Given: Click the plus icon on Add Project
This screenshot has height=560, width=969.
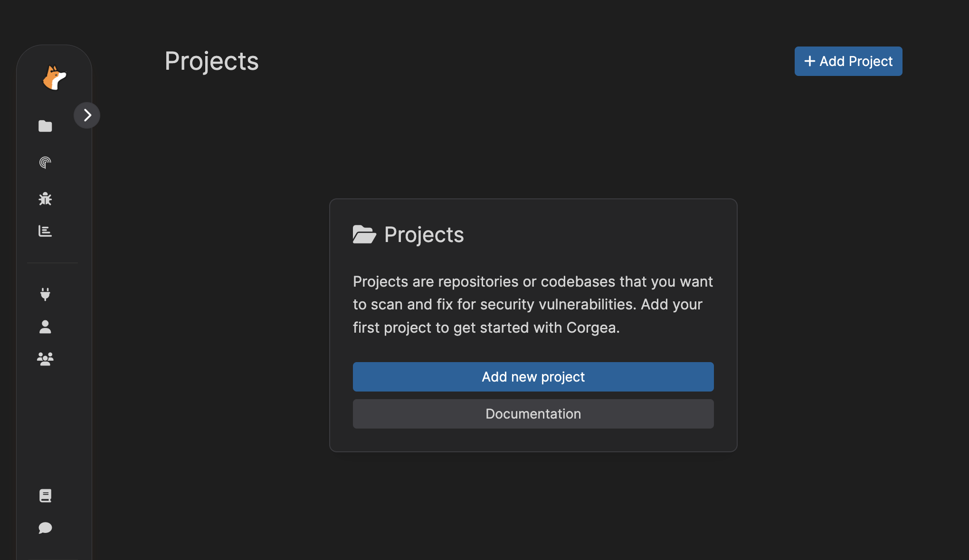Looking at the screenshot, I should pos(809,61).
